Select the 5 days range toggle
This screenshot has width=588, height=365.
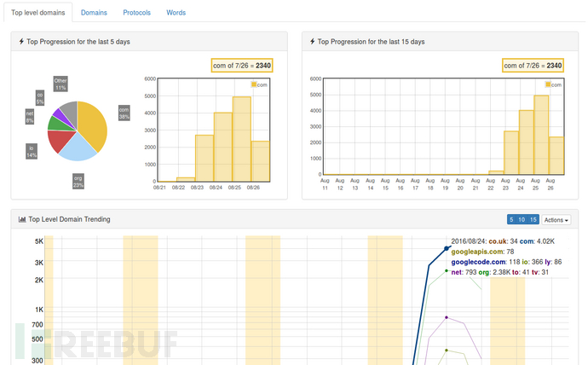coord(511,220)
